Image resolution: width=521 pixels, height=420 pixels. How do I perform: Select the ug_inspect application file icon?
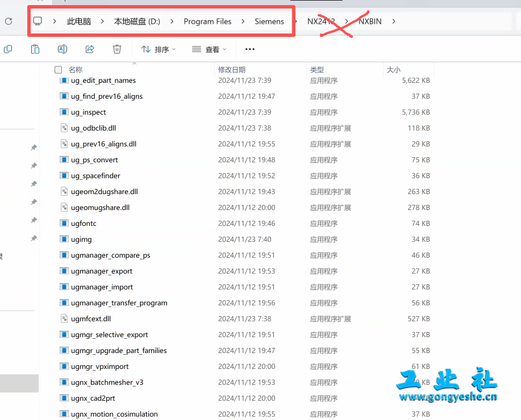pyautogui.click(x=64, y=112)
